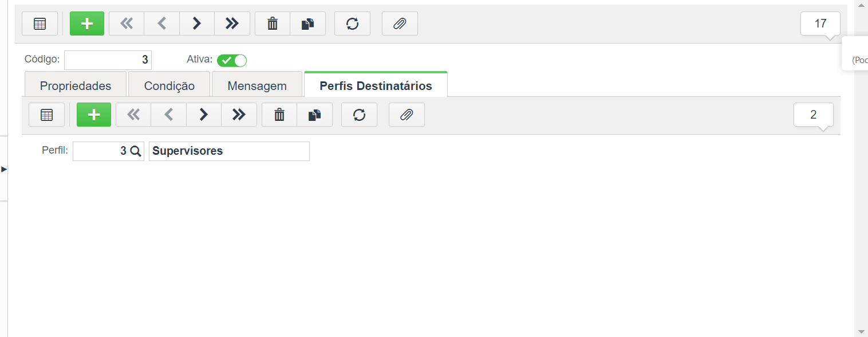
Task: Jump to last profile in lower toolbar
Action: point(239,115)
